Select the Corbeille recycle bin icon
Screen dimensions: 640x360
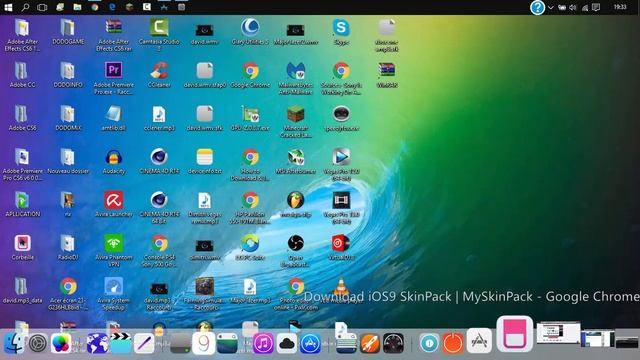22,243
